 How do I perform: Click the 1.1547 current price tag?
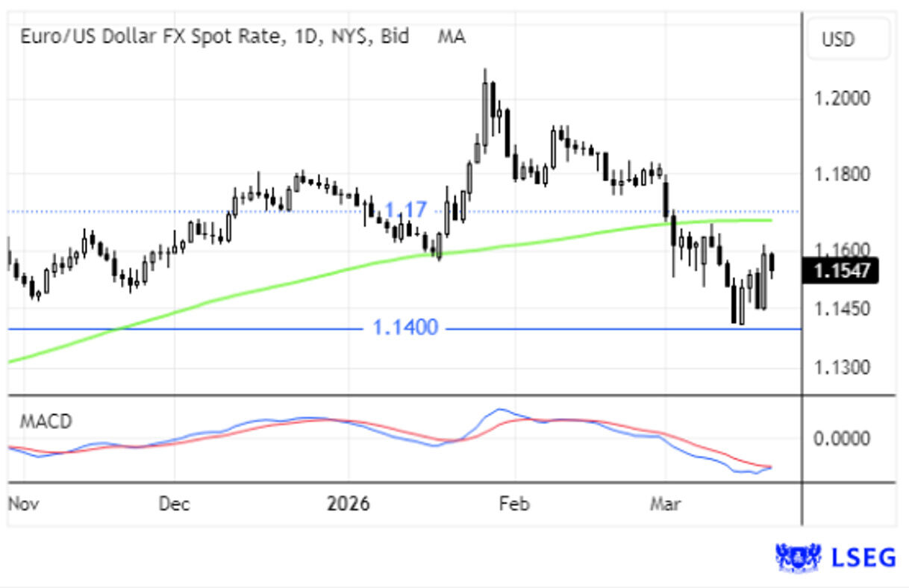842,270
